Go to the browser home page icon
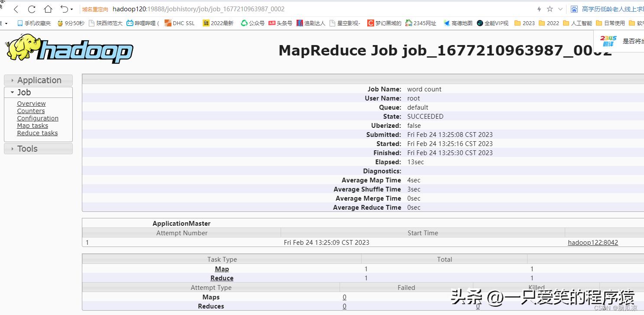The width and height of the screenshot is (644, 315). point(48,9)
